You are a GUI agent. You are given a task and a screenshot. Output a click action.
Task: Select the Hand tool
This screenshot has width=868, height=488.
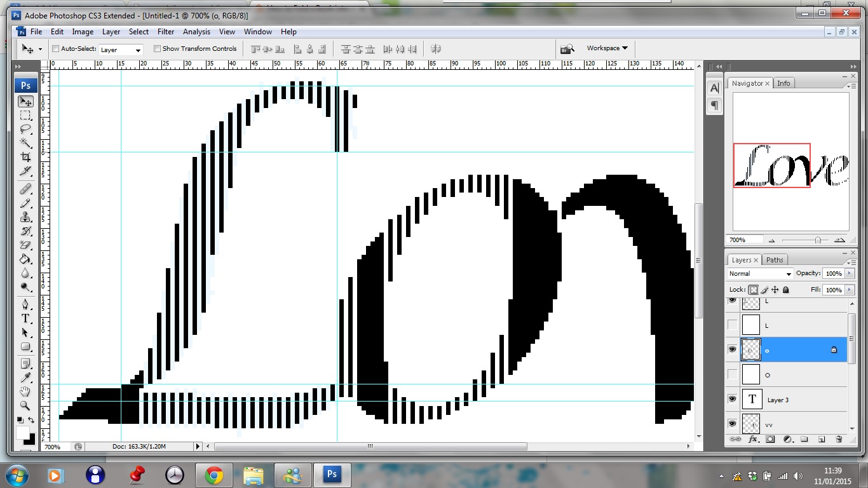click(25, 391)
